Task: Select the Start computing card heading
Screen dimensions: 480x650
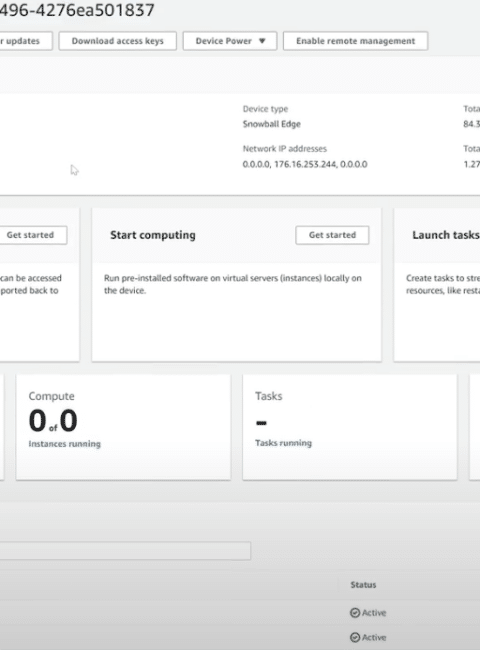Action: (153, 235)
